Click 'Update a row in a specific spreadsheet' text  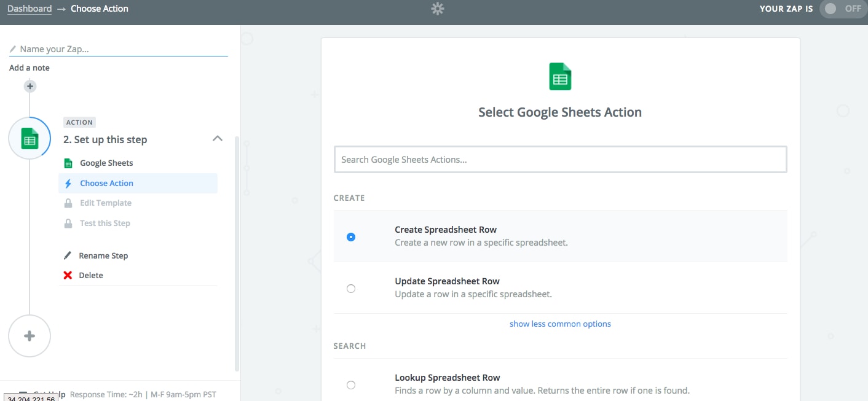(x=473, y=294)
